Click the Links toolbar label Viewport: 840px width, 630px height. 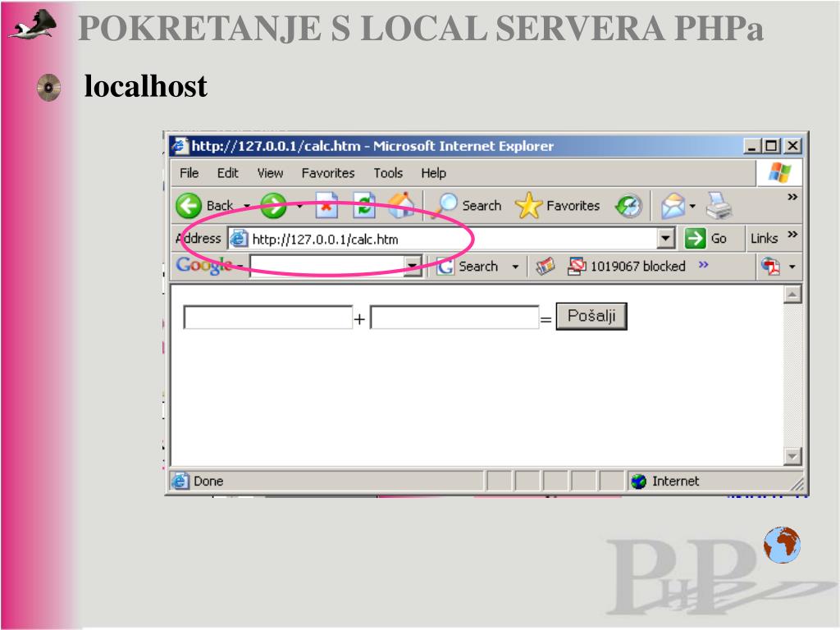pyautogui.click(x=764, y=239)
